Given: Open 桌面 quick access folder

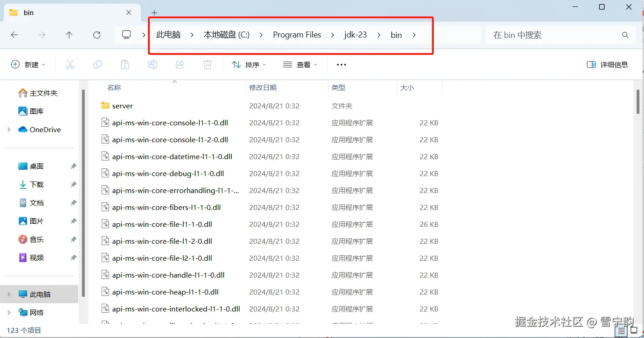Looking at the screenshot, I should click(x=31, y=166).
